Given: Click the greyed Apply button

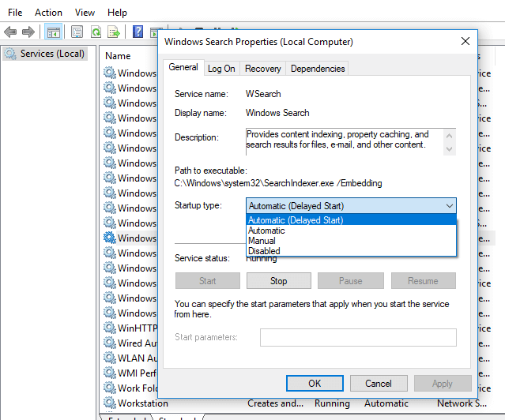Looking at the screenshot, I should (443, 384).
